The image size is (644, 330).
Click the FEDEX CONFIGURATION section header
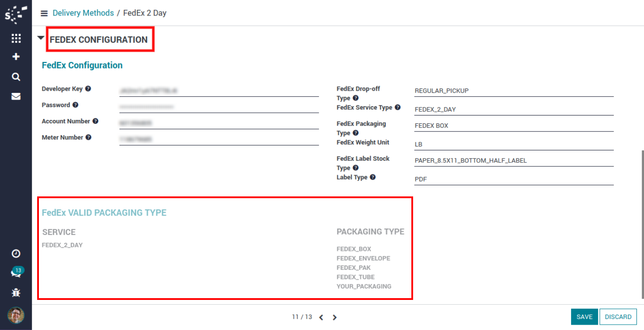[99, 39]
